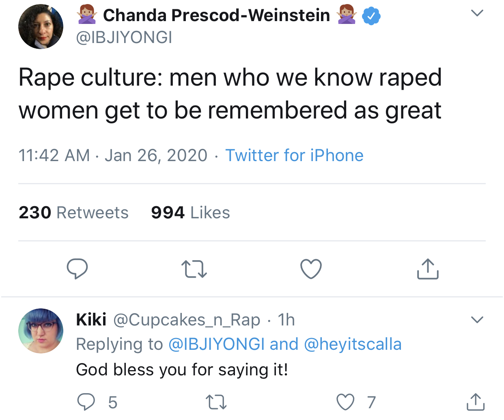The width and height of the screenshot is (504, 420).
Task: Retweet Kiki's reply
Action: click(216, 402)
